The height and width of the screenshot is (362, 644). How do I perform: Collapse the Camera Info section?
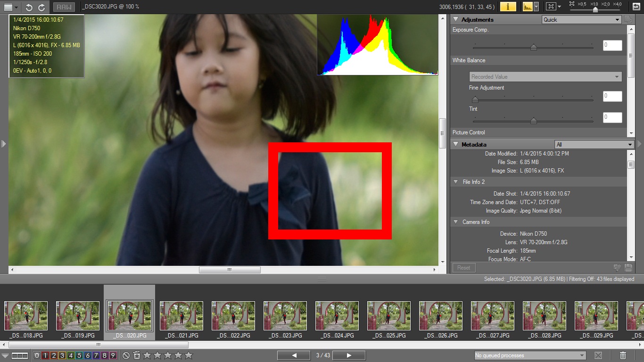[x=456, y=222]
